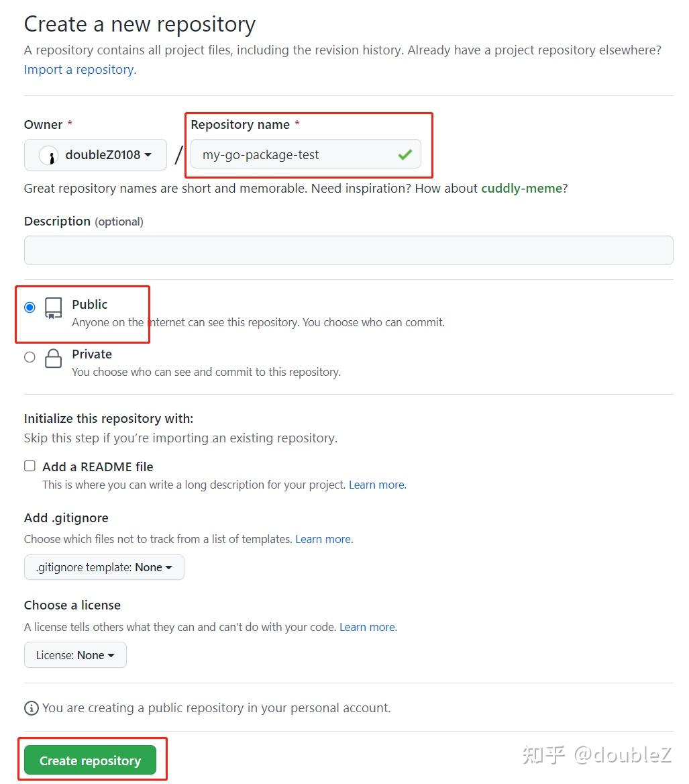Screen dimensions: 689x784
Task: Open the Owner doubleZ0108 dropdown
Action: (95, 155)
